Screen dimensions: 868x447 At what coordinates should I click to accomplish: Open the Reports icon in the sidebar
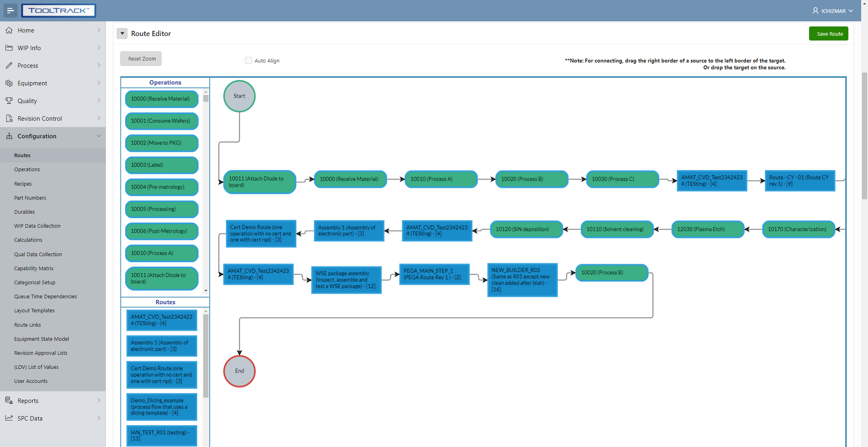[9, 400]
